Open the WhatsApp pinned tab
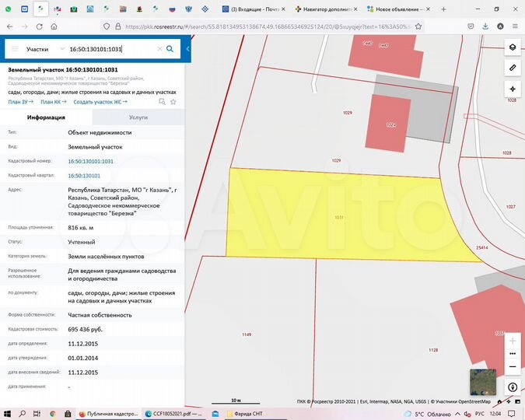 coord(8,9)
